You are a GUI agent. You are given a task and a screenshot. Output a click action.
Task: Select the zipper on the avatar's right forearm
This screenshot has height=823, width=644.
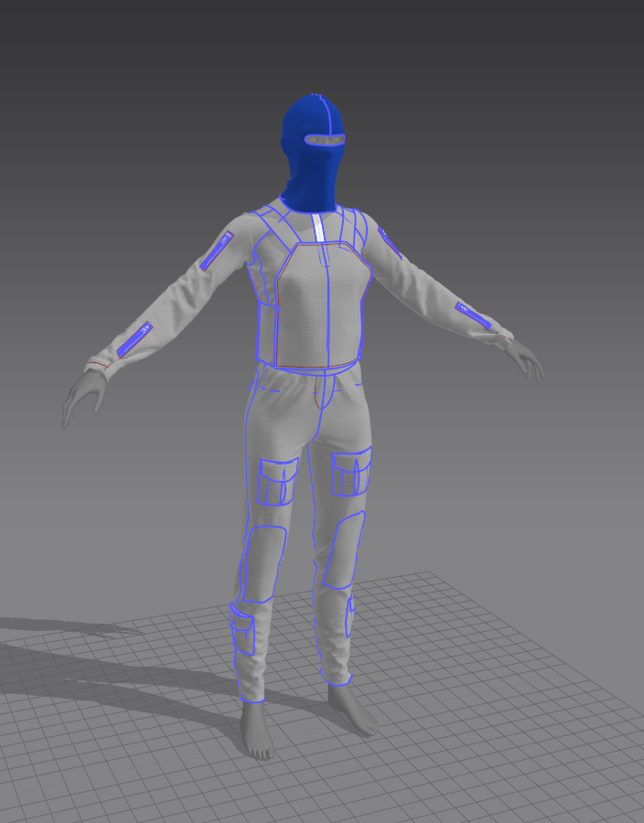[x=134, y=339]
